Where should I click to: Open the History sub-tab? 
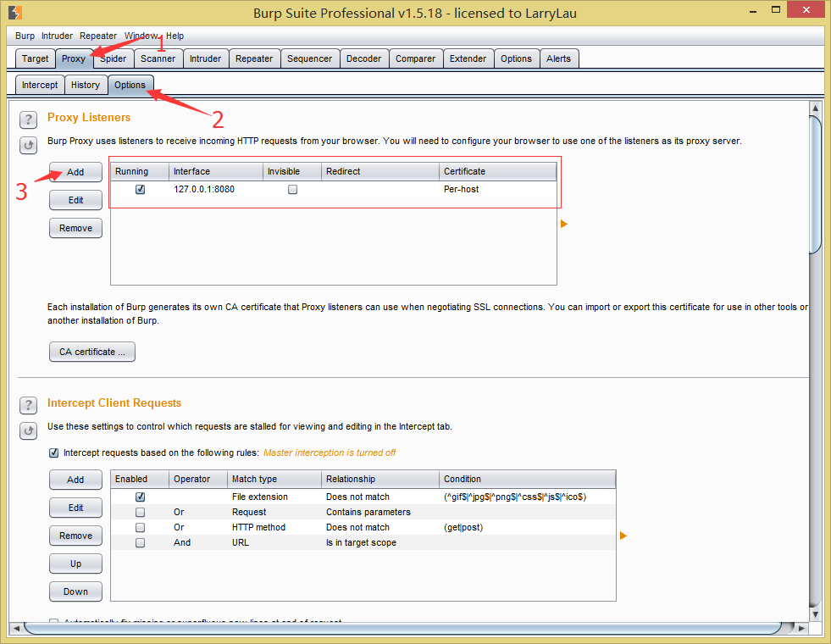[x=86, y=85]
